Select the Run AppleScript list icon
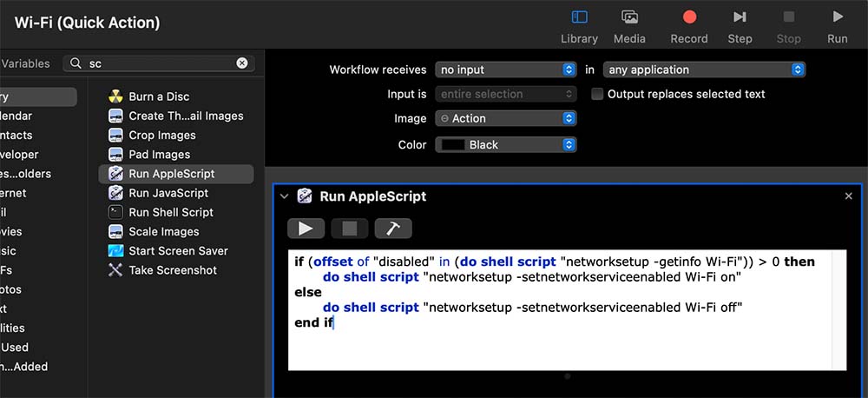This screenshot has height=398, width=868. click(115, 174)
